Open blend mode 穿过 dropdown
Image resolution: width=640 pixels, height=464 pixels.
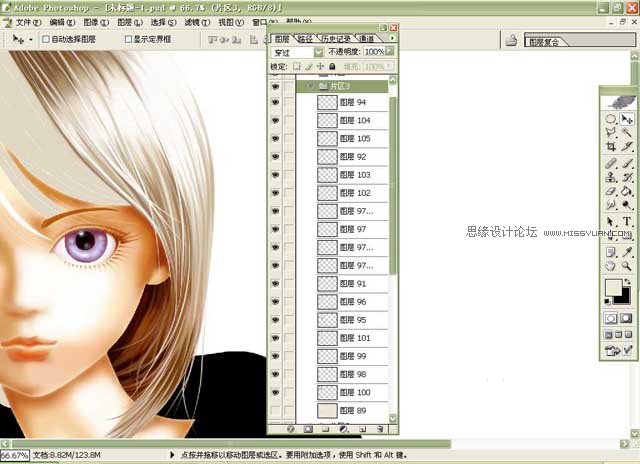point(318,52)
